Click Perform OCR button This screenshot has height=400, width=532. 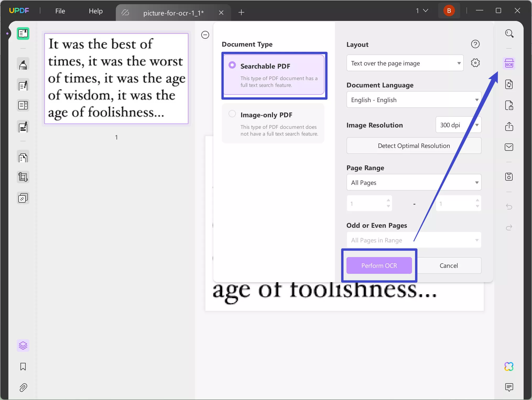(379, 265)
